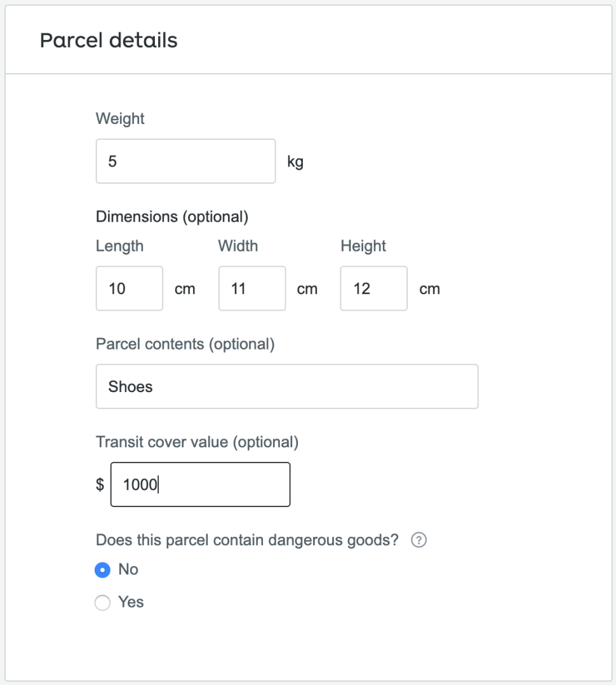Select the Height dimension field
616x685 pixels.
click(x=373, y=288)
